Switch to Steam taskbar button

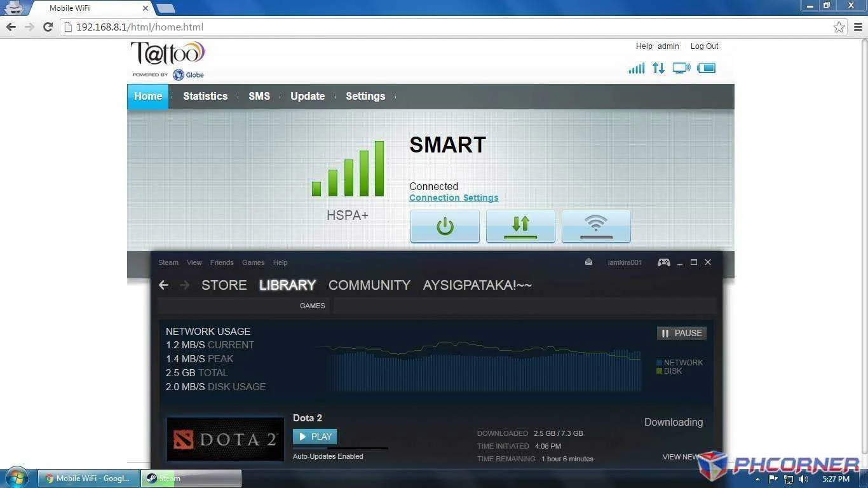tap(191, 478)
